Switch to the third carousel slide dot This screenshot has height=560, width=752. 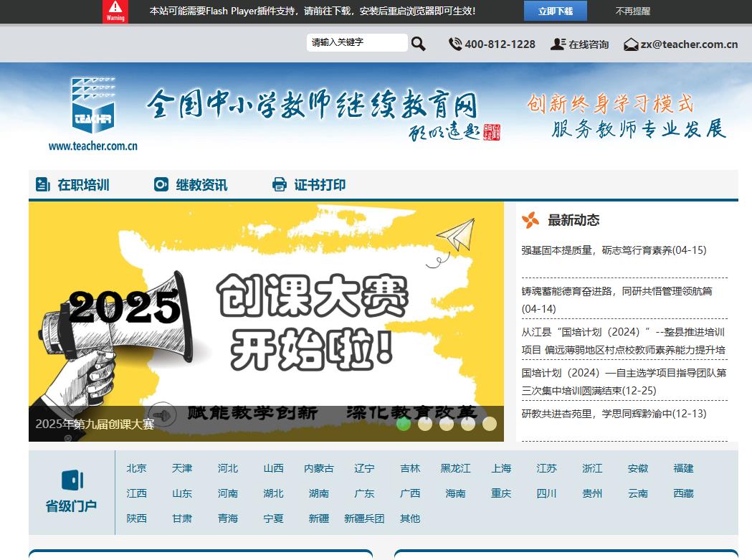447,424
